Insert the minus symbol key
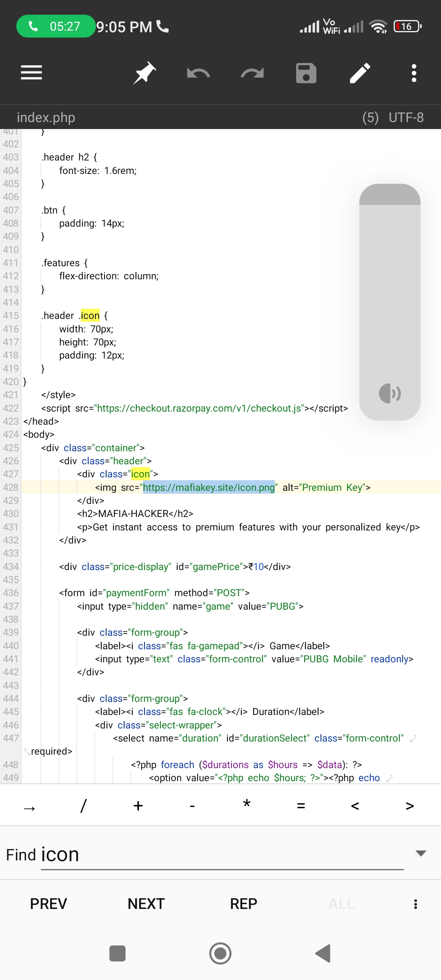Viewport: 441px width, 980px height. click(x=192, y=806)
